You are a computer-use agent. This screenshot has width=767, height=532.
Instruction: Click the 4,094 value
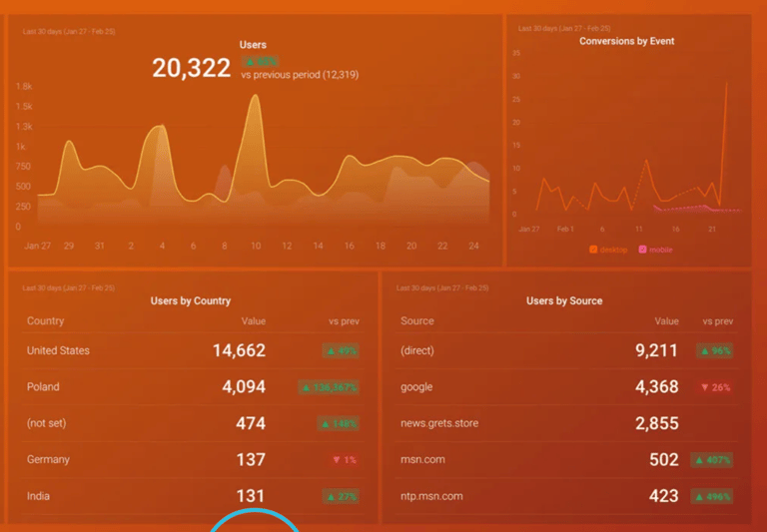244,387
